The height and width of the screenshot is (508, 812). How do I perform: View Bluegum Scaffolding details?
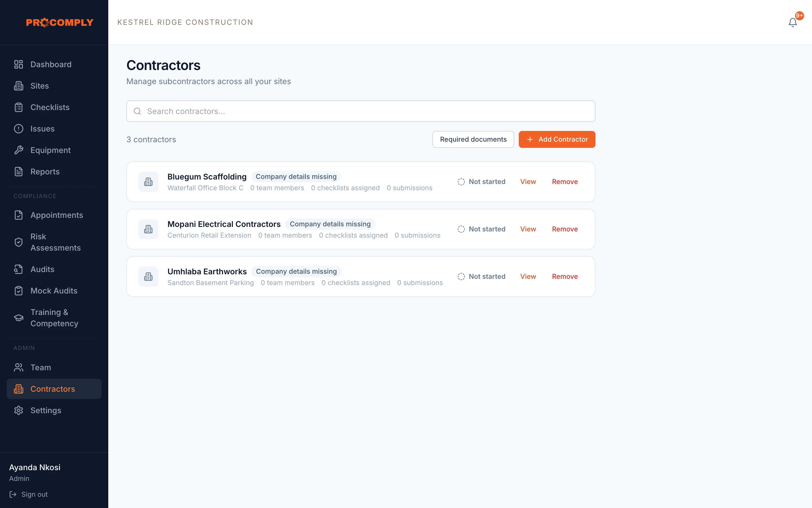[528, 182]
